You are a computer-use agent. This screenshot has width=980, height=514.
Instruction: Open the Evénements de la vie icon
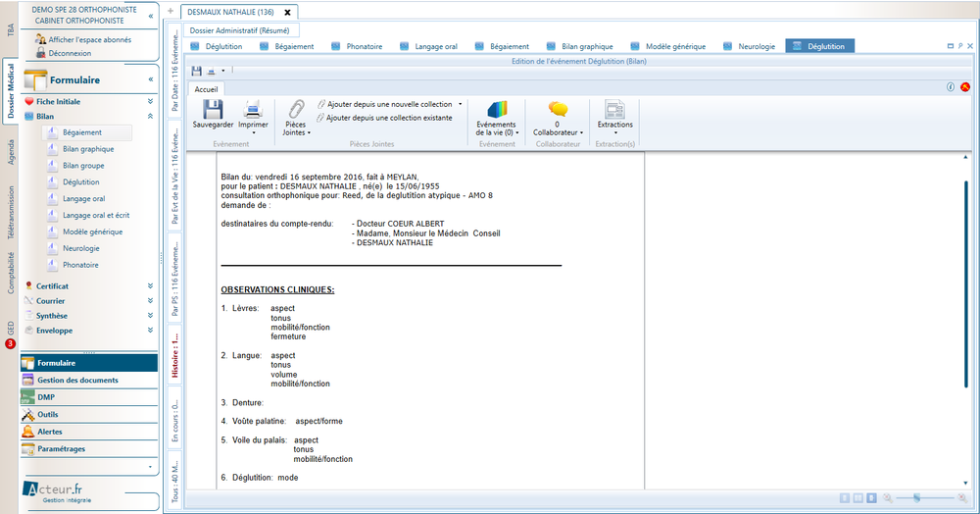coord(497,109)
